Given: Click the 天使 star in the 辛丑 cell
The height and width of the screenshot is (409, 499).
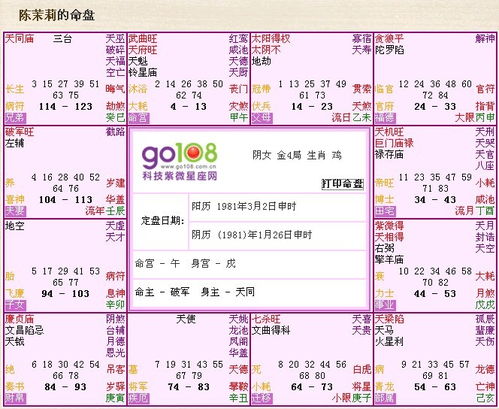Looking at the screenshot, I should (x=186, y=319).
